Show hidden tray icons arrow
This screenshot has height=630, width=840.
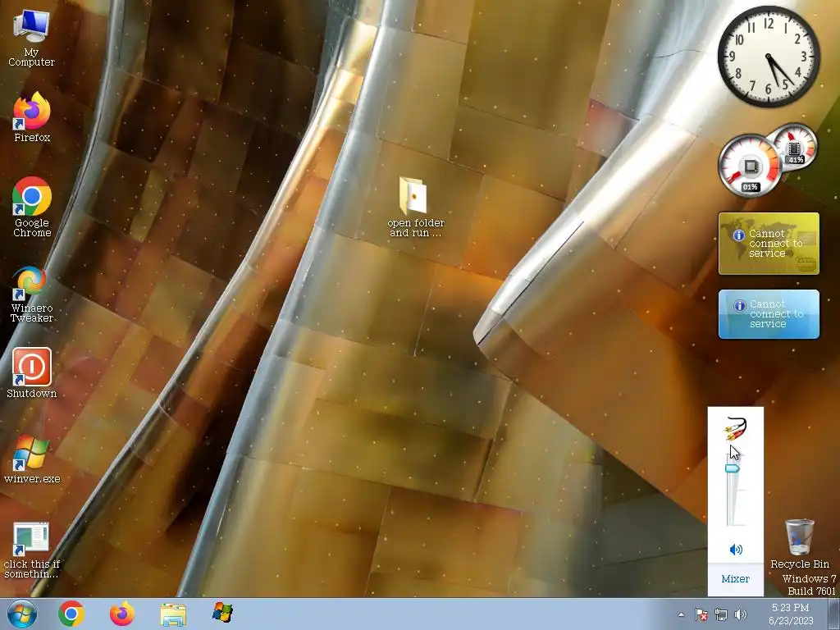(681, 614)
